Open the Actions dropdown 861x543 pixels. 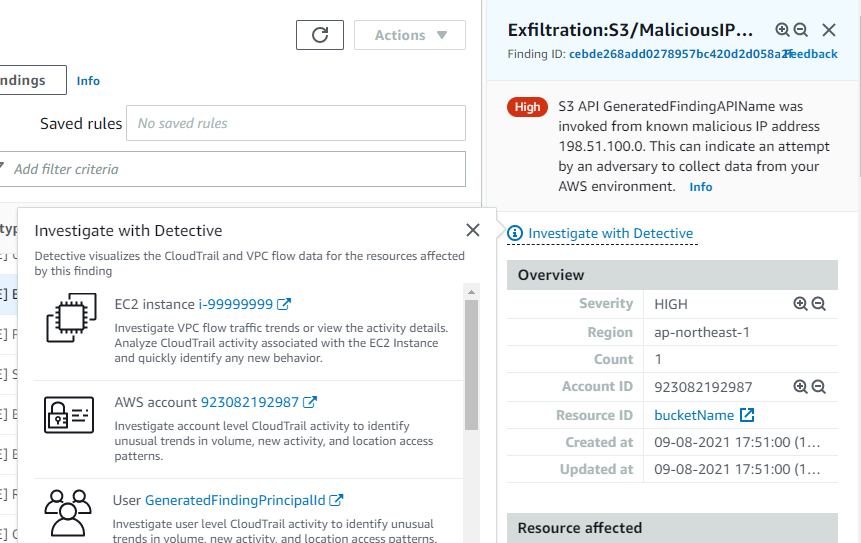410,35
